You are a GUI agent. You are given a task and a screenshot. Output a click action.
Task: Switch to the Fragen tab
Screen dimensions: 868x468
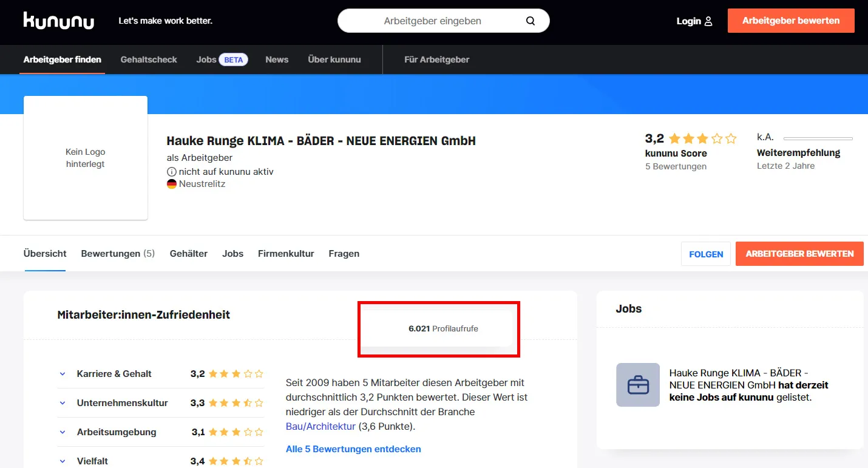point(344,254)
